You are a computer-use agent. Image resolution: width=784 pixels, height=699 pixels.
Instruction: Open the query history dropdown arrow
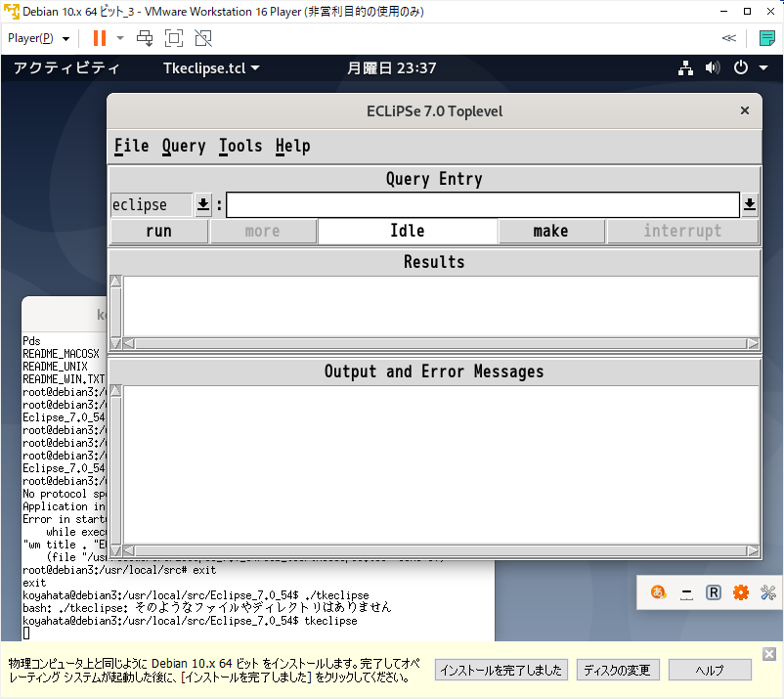[x=749, y=204]
